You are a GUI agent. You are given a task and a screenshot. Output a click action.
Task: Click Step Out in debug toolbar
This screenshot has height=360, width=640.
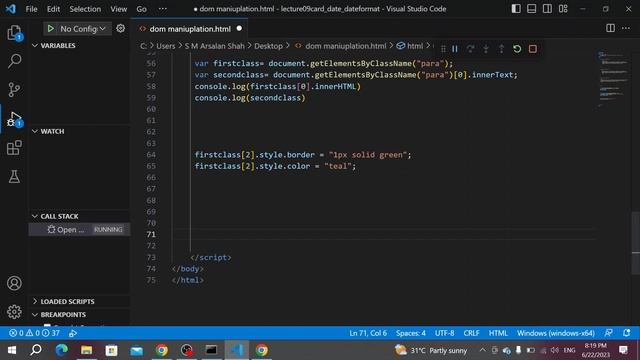(501, 49)
